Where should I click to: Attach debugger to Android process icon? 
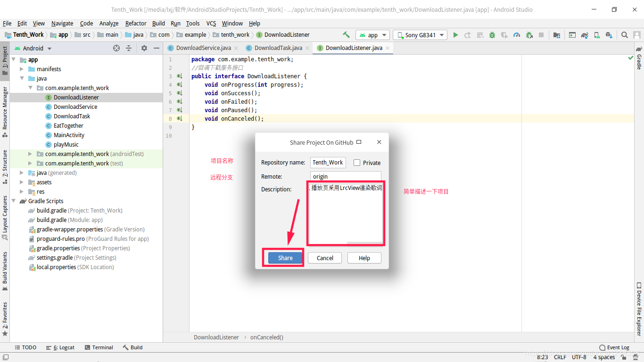(x=529, y=35)
